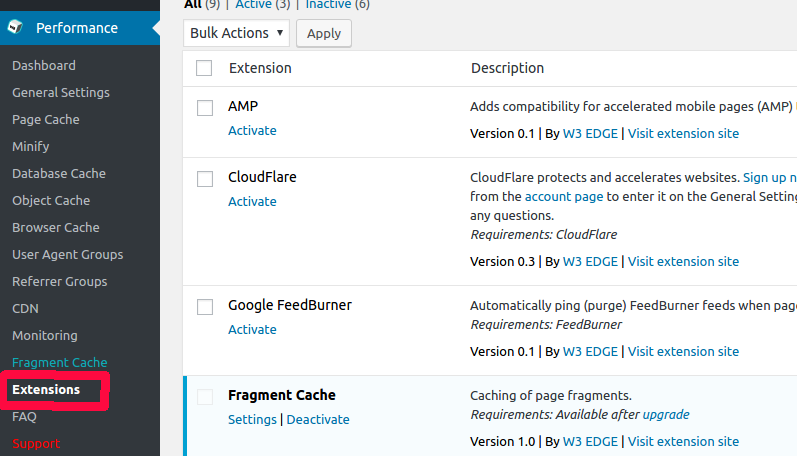Viewport: 797px width, 456px height.
Task: Visit extension site for AMP
Action: (x=683, y=134)
